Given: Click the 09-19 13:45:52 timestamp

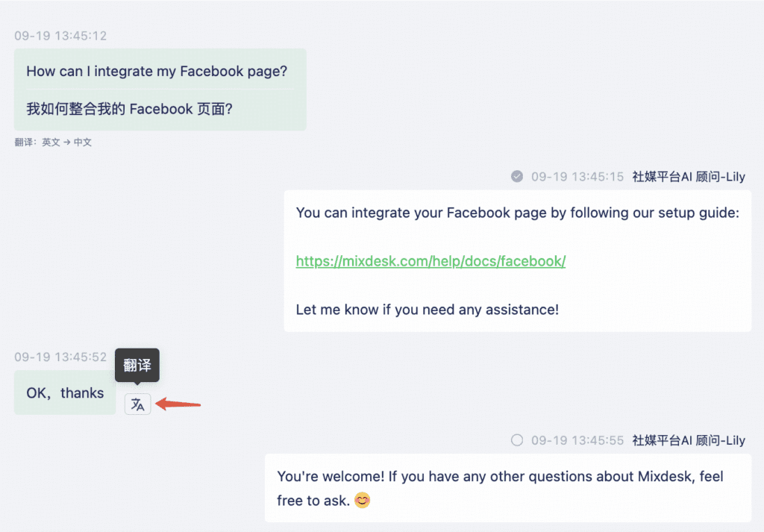Looking at the screenshot, I should pos(60,357).
